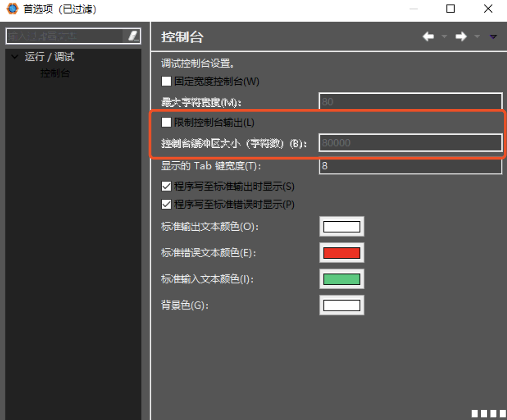Open the forward history dropdown arrow
Screen dimensions: 507x420
(x=477, y=37)
